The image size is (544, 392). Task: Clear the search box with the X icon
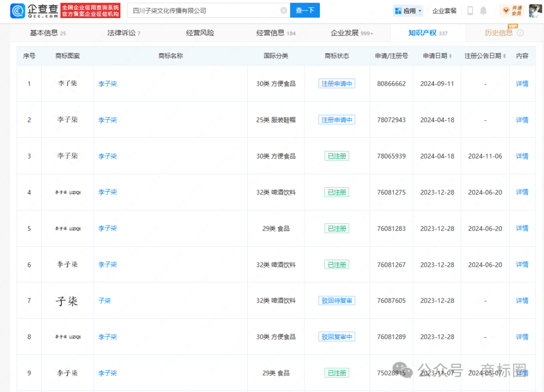(284, 11)
